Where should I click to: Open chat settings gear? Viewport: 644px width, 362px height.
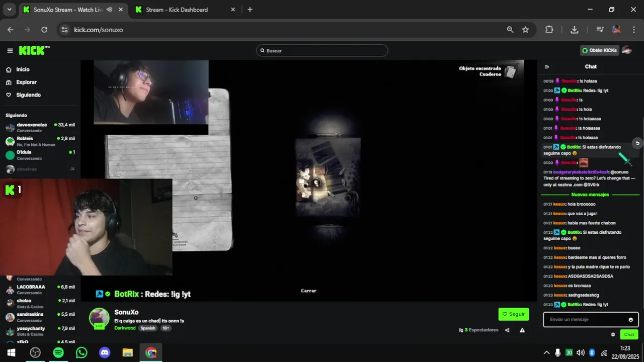613,334
